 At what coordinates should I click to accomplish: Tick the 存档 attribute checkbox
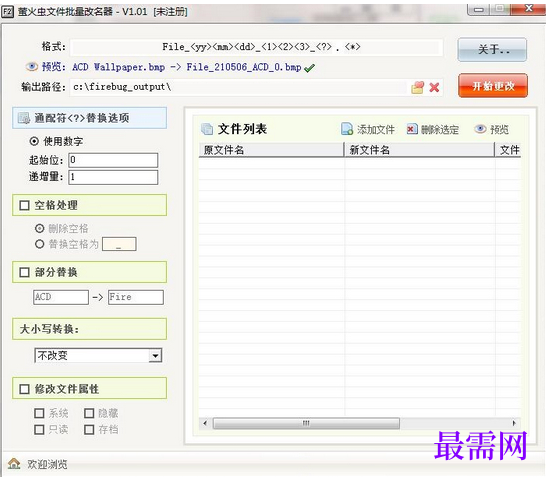click(89, 429)
